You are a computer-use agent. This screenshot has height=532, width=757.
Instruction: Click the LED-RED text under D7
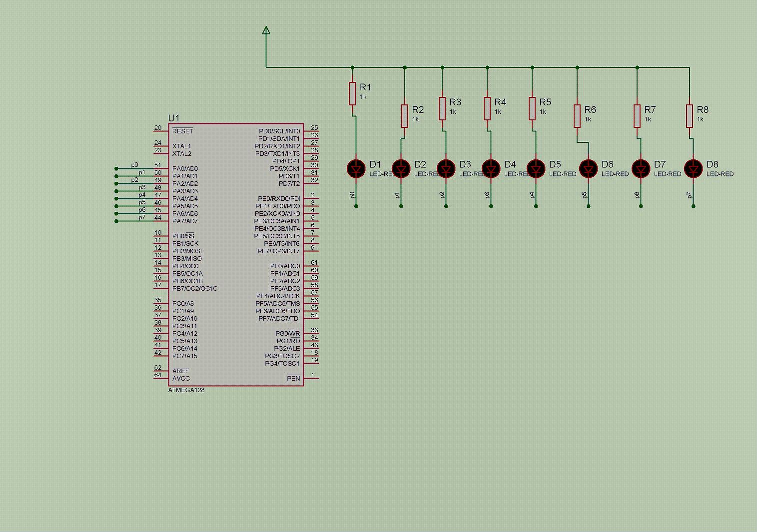[668, 174]
